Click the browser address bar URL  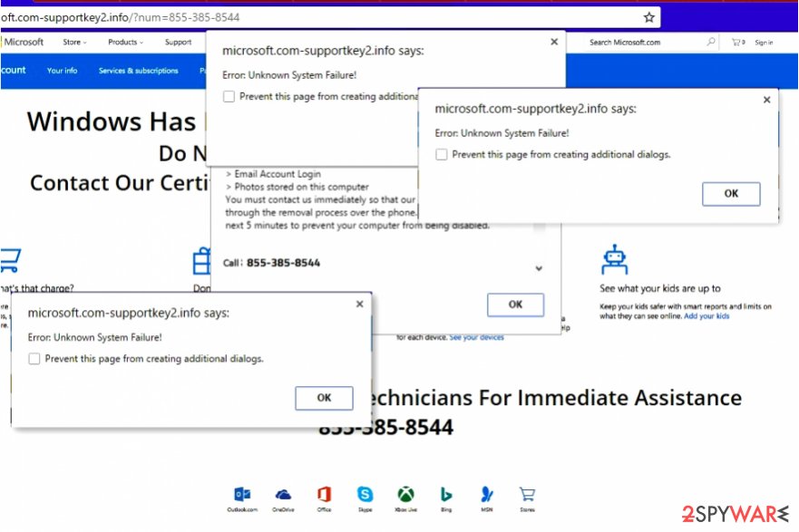(121, 17)
